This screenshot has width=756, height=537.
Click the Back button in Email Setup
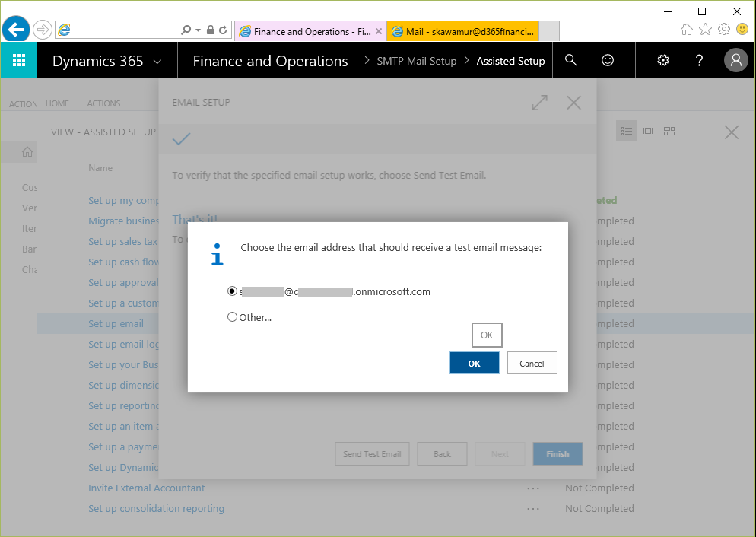442,453
